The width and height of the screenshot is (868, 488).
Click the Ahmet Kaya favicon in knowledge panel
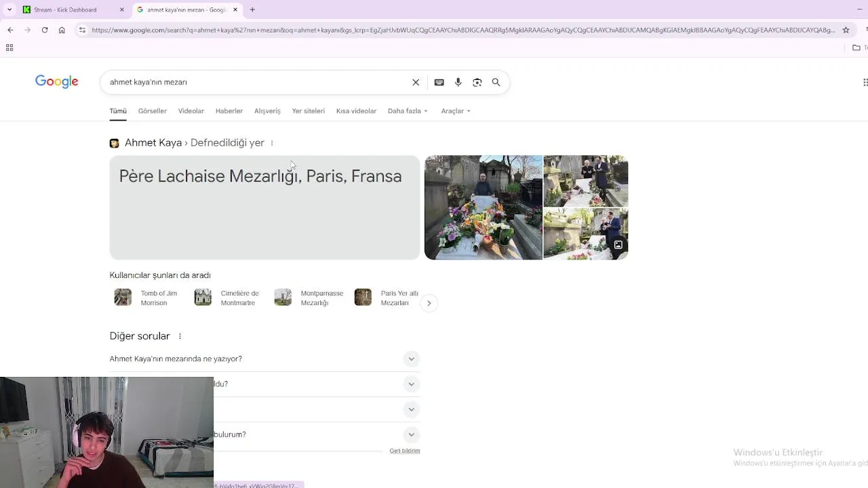[x=114, y=143]
